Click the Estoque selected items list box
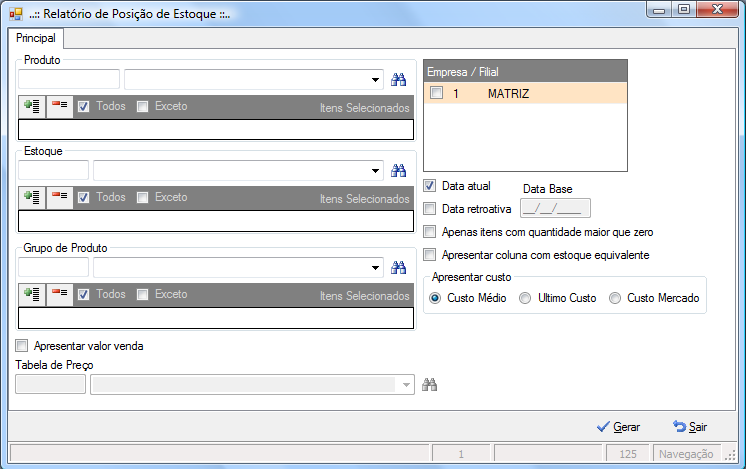The width and height of the screenshot is (746, 469). click(216, 221)
